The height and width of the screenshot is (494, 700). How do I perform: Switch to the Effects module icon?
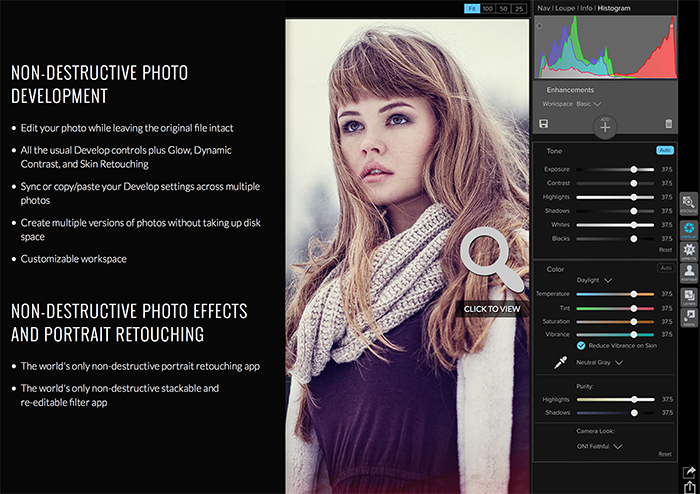(690, 251)
